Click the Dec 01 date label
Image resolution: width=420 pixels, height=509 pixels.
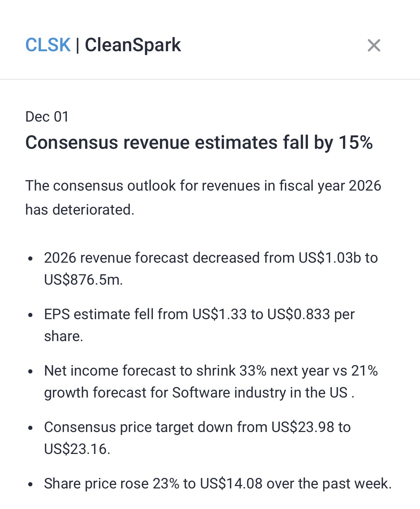coord(47,117)
